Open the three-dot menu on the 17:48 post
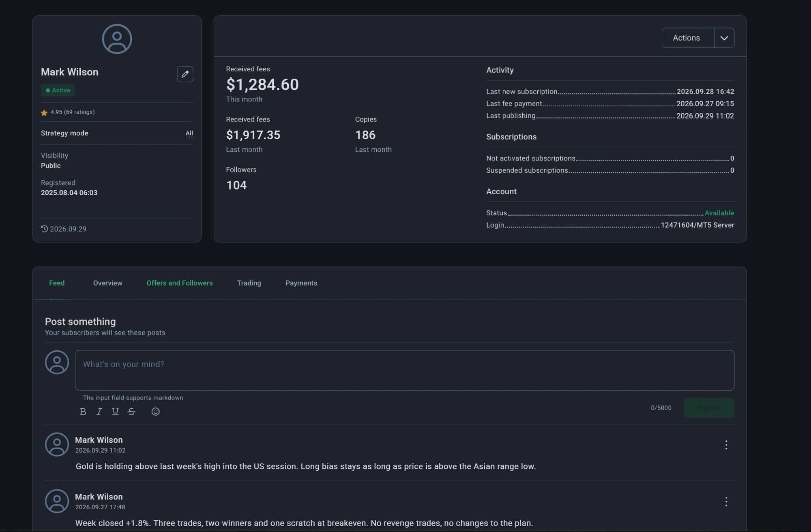The image size is (811, 532). tap(726, 502)
